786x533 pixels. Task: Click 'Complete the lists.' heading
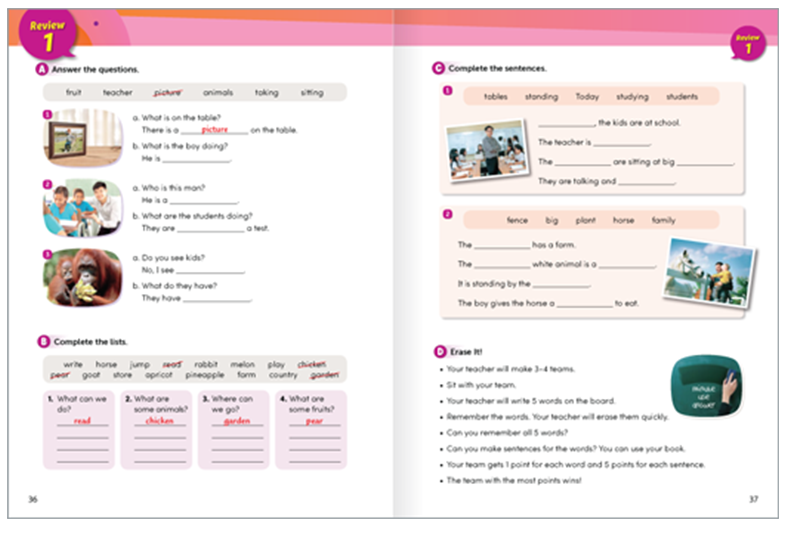pyautogui.click(x=91, y=341)
